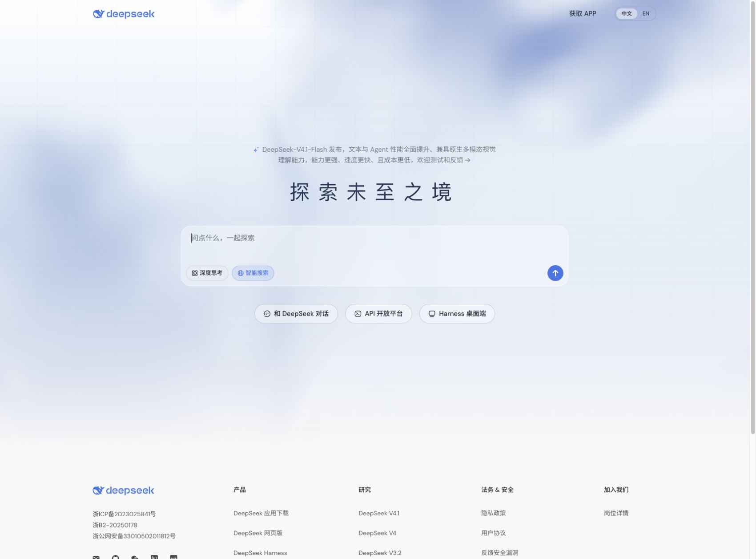The image size is (756, 559).
Task: Click the 法务 & 安全 footer heading
Action: [x=497, y=490]
